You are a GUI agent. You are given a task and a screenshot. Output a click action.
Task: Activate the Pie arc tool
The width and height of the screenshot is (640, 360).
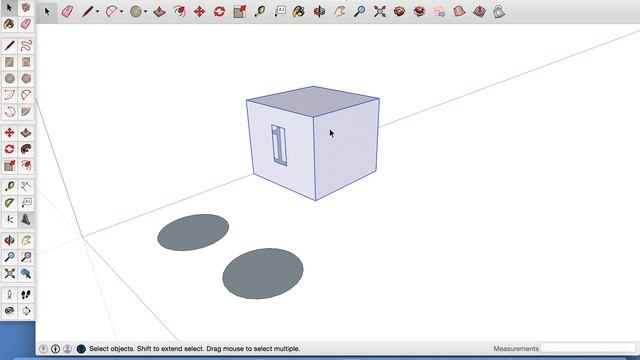pos(26,111)
